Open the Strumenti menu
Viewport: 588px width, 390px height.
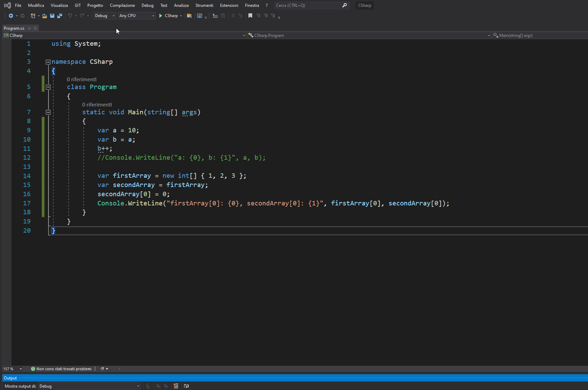204,5
